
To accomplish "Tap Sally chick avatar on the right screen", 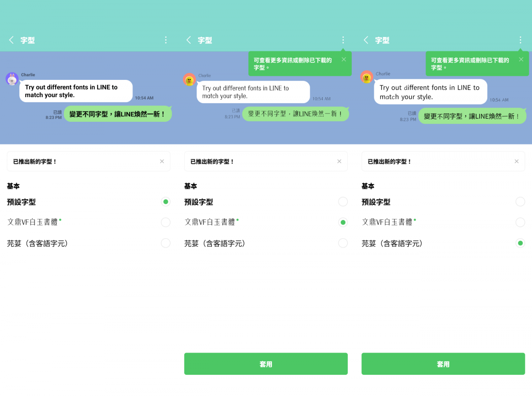I will pos(367,77).
